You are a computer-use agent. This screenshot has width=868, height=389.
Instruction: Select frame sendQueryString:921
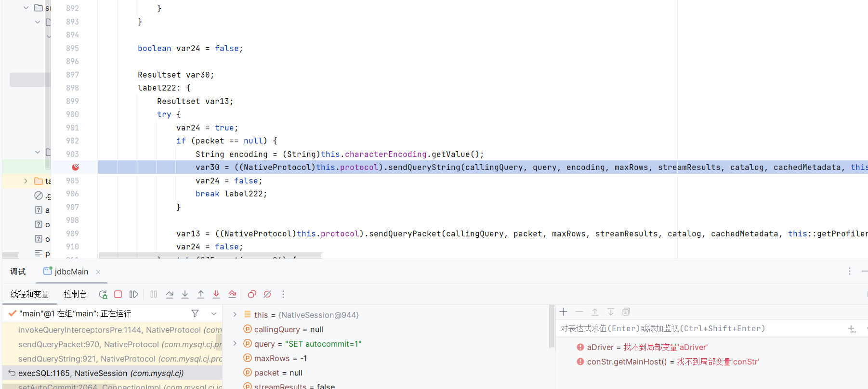[x=112, y=359]
